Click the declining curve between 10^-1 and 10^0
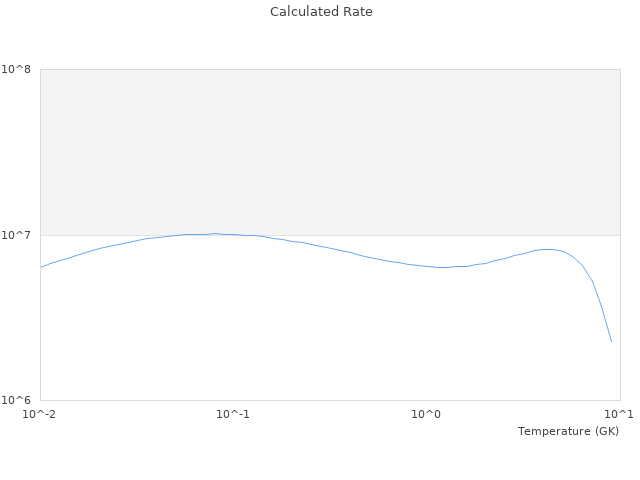Screen dimensions: 640x480 coord(330,247)
